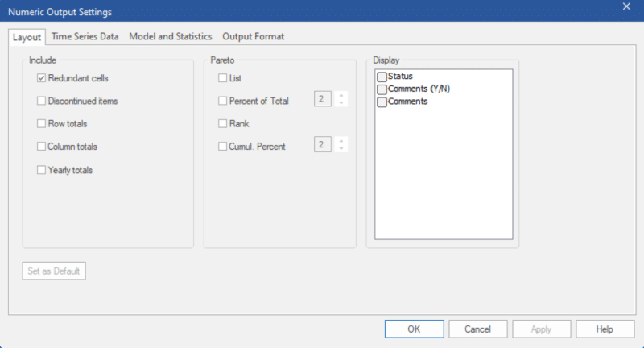This screenshot has width=644, height=348.
Task: Check Status in Display list
Action: point(382,77)
